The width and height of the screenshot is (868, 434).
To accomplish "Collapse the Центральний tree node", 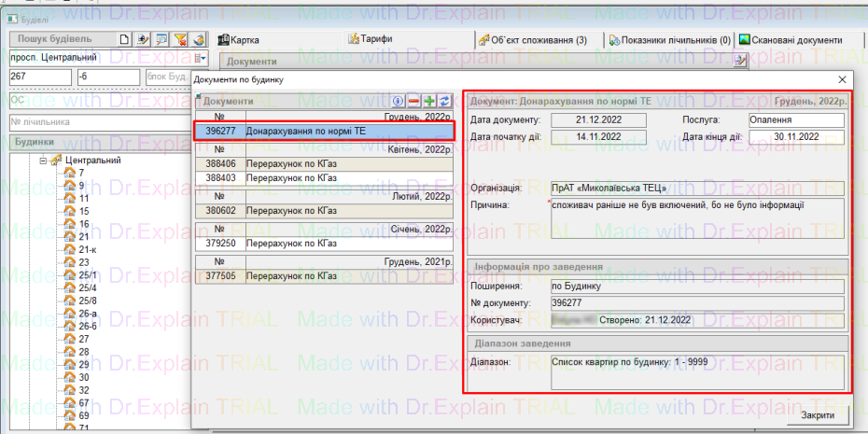I will coord(43,161).
